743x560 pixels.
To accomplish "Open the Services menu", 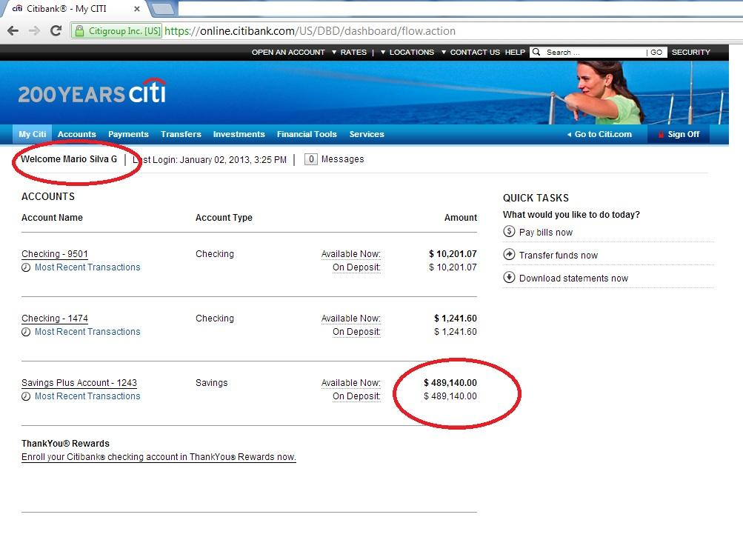I will [367, 134].
